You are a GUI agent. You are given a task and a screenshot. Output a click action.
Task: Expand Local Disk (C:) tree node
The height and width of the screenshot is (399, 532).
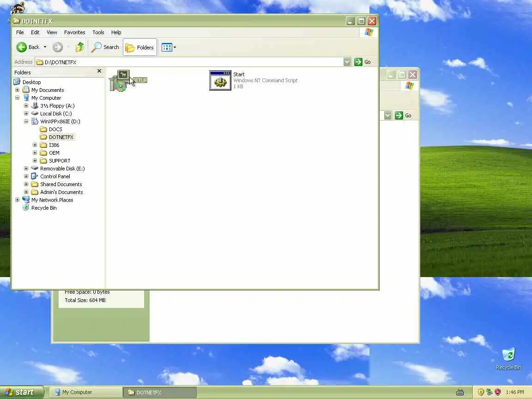(x=26, y=113)
